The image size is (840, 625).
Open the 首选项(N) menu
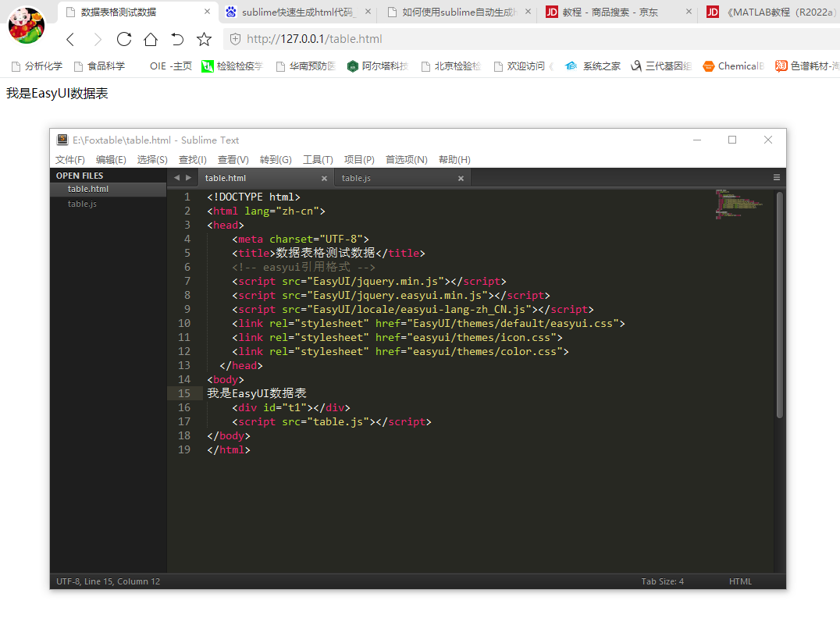pyautogui.click(x=406, y=159)
